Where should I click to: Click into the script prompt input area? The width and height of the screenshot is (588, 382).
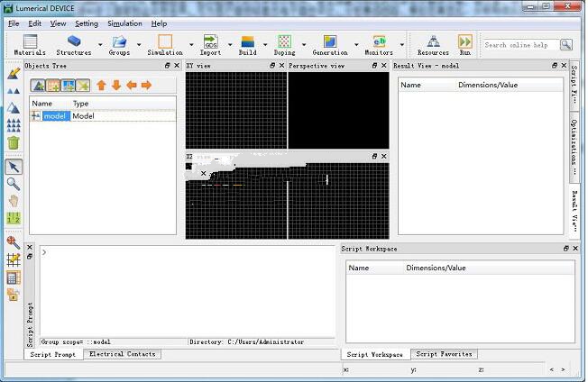tap(188, 292)
